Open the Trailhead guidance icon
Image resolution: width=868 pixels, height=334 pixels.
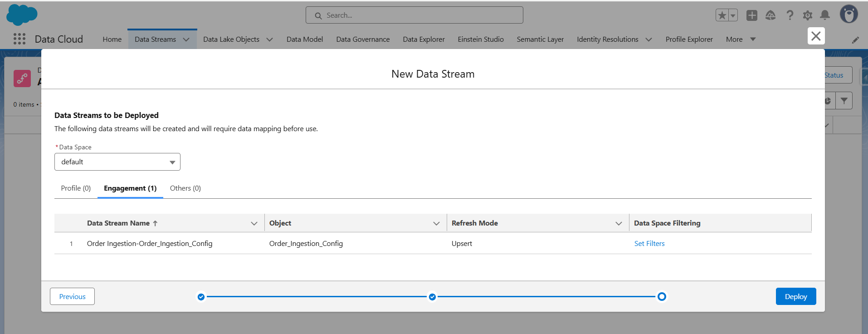[770, 15]
